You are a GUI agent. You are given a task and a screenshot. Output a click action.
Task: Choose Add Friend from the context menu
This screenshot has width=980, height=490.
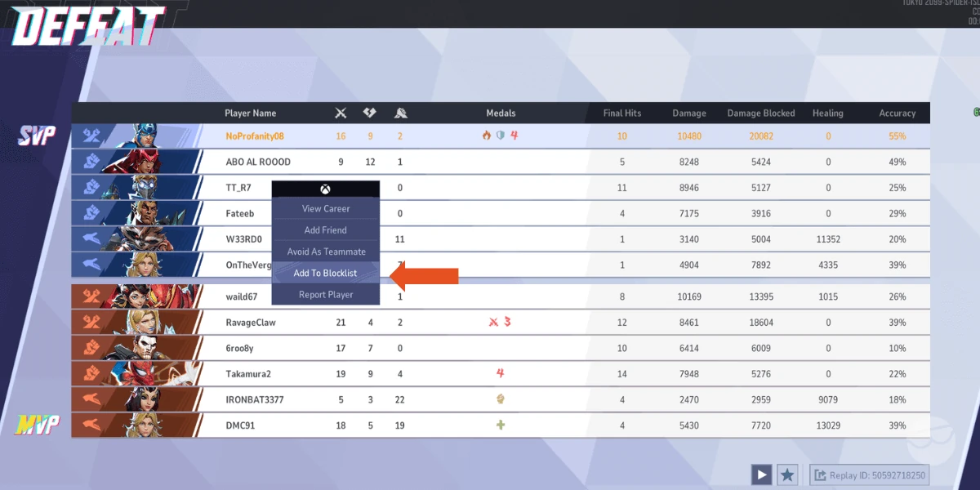tap(326, 230)
